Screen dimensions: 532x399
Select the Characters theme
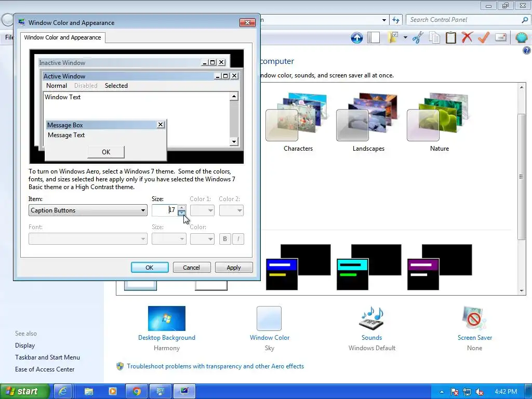(297, 122)
